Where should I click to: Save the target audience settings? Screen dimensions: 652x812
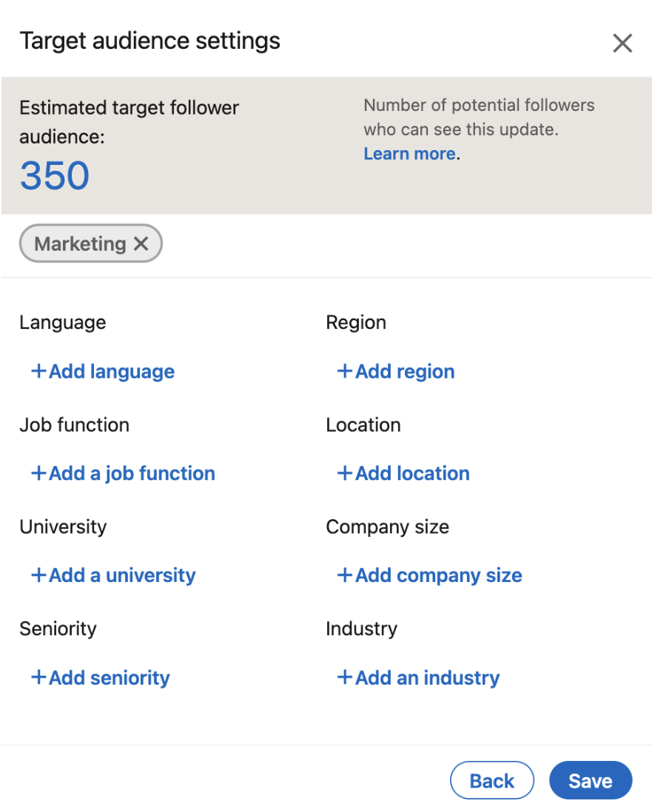pyautogui.click(x=590, y=781)
